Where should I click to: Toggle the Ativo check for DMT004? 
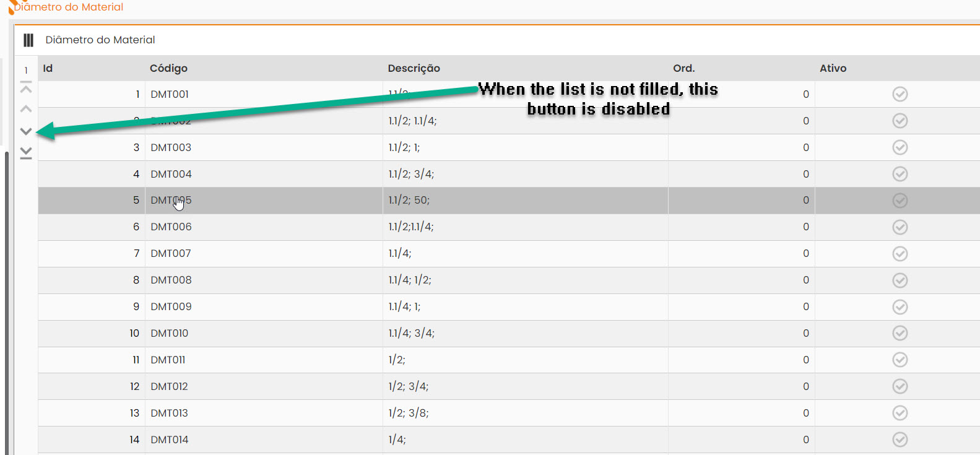click(900, 174)
